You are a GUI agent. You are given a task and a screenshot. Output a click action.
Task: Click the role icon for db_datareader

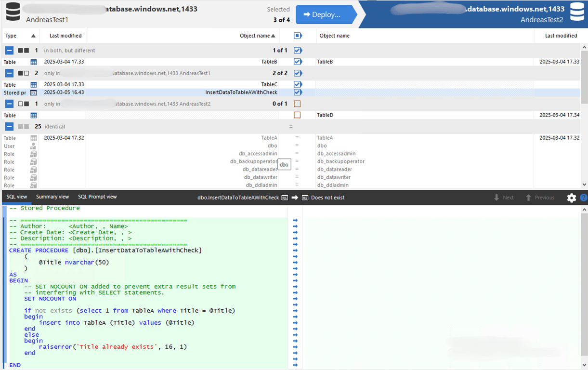[x=33, y=170]
